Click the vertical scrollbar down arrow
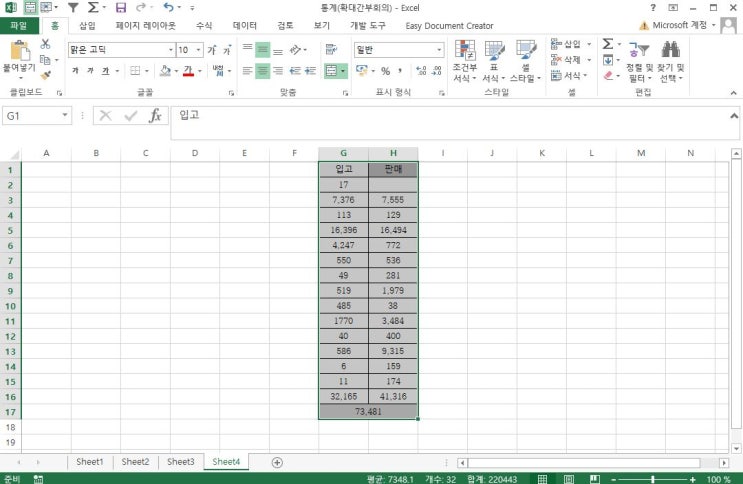The height and width of the screenshot is (484, 743). tap(736, 448)
